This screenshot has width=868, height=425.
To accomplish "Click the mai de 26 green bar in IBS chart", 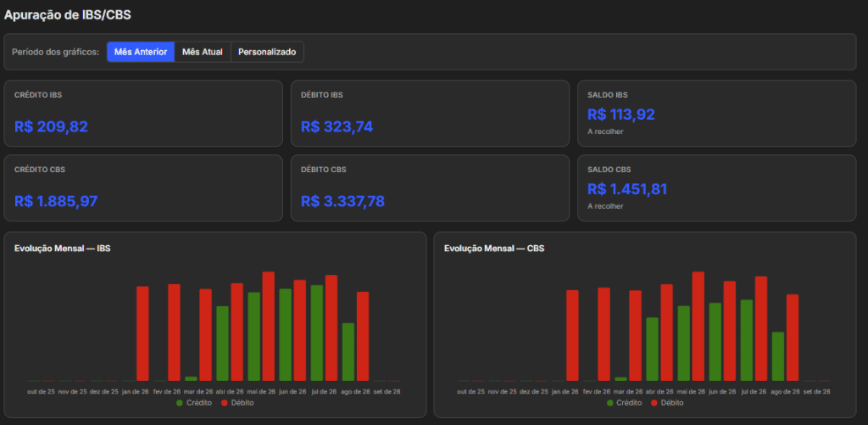I will click(254, 336).
